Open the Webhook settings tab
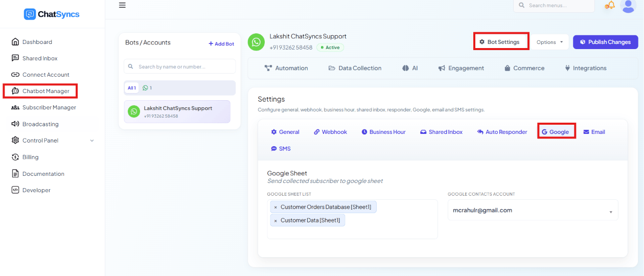Viewport: 644px width, 276px height. coord(330,132)
